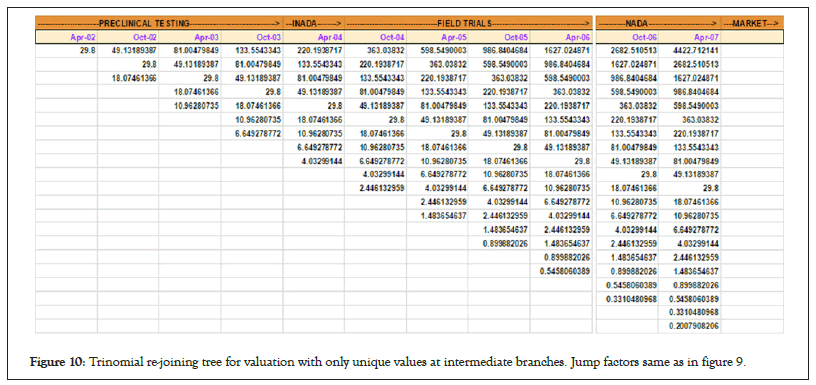Select the INADA phase header
The width and height of the screenshot is (816, 385).
314,23
